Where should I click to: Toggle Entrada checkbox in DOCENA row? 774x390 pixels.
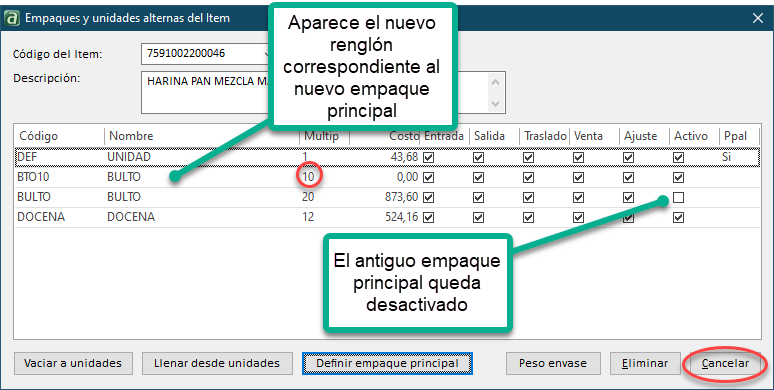click(x=428, y=217)
